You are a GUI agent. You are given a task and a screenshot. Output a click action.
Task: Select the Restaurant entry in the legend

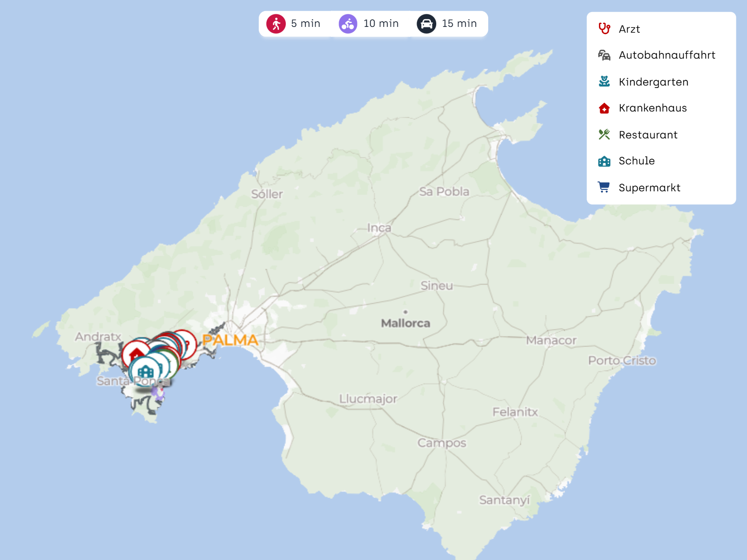(x=648, y=135)
